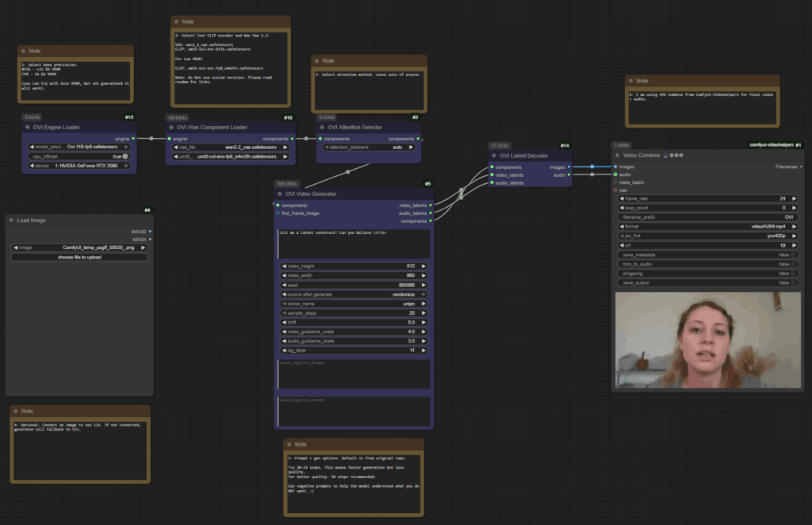Collapse the OVI Engine Loader node via its dot
Image resolution: width=812 pixels, height=525 pixels.
[x=28, y=127]
